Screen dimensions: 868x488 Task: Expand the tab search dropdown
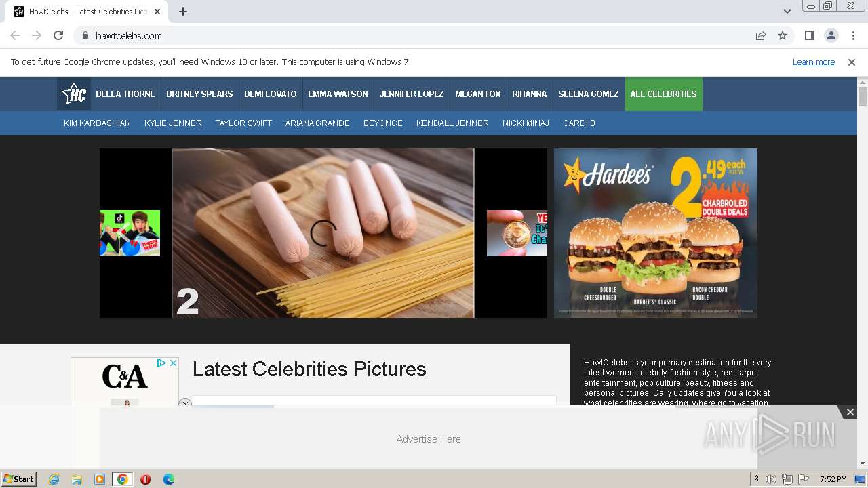787,12
